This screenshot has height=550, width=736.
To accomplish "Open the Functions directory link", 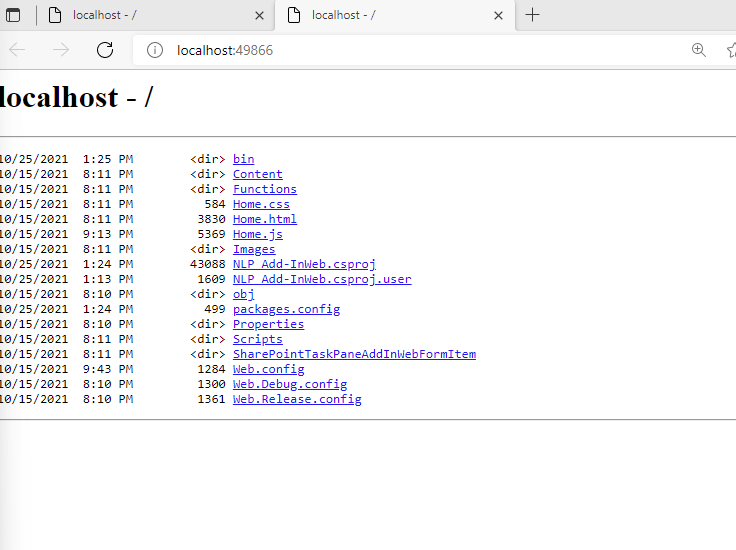I will [265, 189].
